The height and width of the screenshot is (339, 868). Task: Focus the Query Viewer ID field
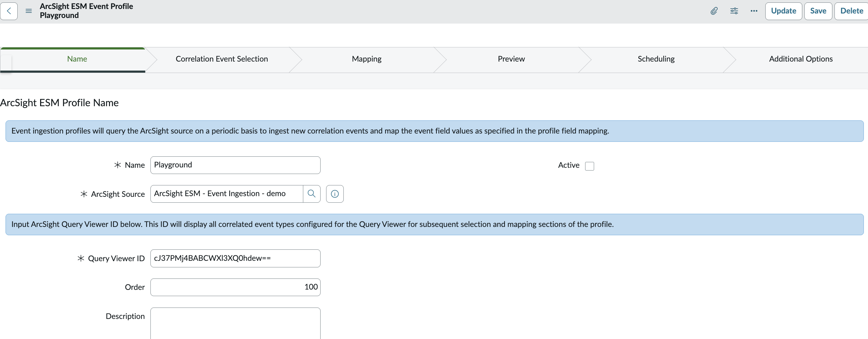point(235,258)
